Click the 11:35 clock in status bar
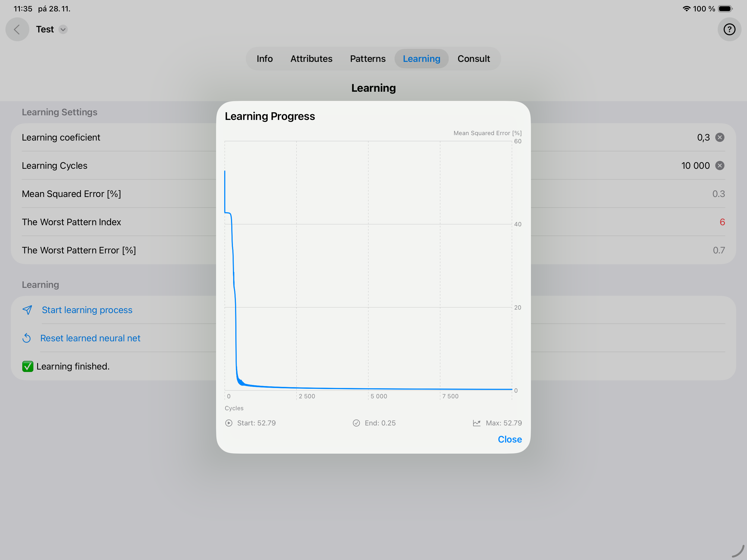This screenshot has height=560, width=747. [x=23, y=9]
